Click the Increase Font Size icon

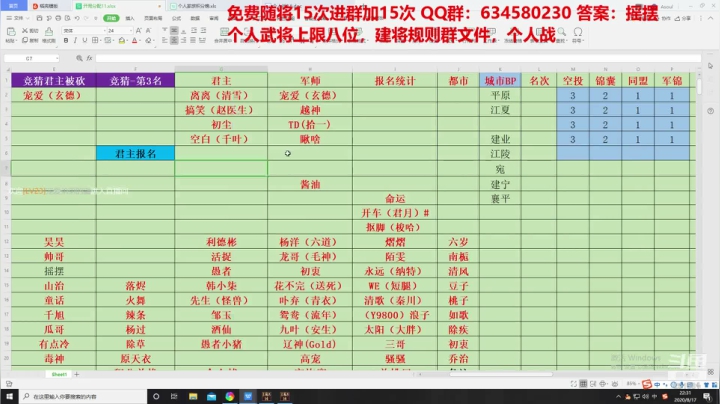pos(139,30)
